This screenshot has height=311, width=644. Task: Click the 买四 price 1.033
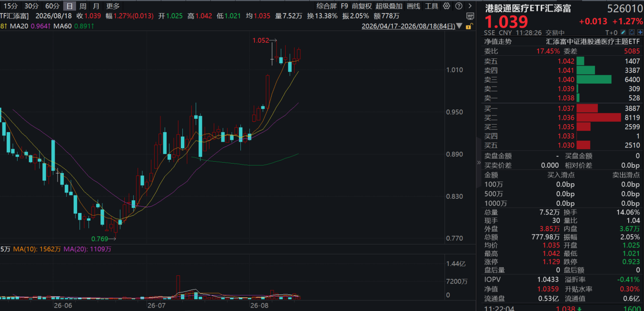566,136
